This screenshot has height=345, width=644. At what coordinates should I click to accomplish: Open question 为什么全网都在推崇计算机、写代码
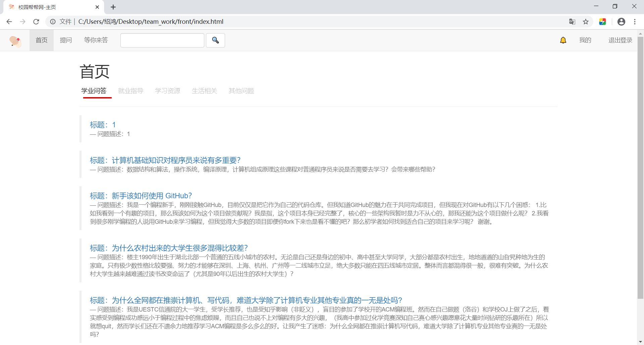[x=246, y=300]
